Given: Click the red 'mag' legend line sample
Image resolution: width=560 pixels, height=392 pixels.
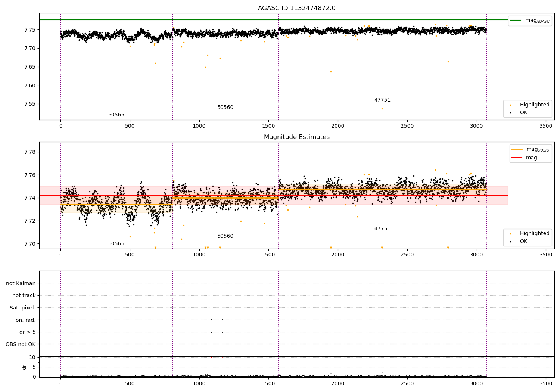Looking at the screenshot, I should (x=517, y=158).
